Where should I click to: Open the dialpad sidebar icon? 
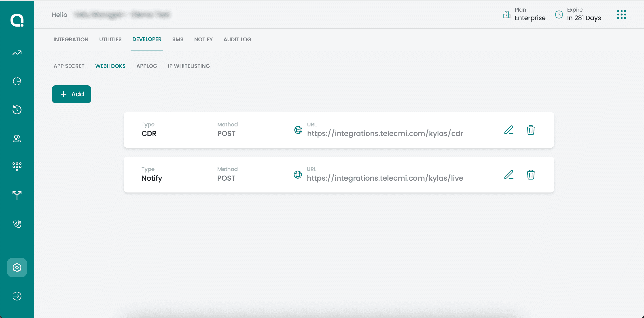(17, 167)
